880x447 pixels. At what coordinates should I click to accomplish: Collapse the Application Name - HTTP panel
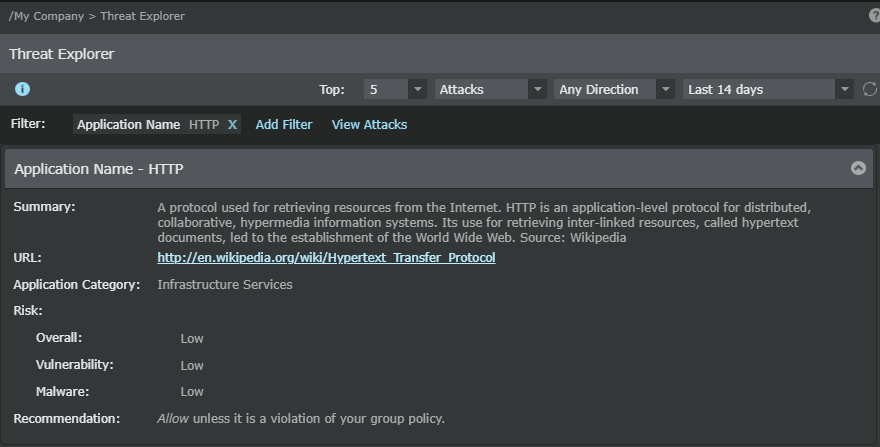coord(858,168)
